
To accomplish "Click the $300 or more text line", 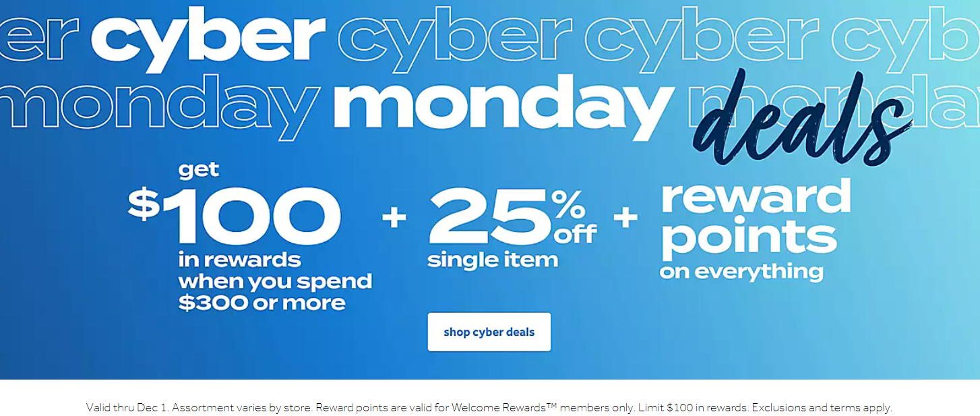I will 262,303.
